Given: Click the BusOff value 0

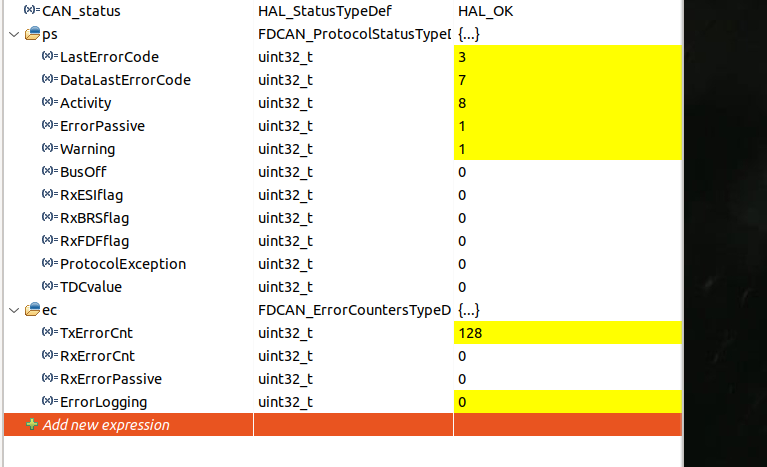Looking at the screenshot, I should [567, 172].
